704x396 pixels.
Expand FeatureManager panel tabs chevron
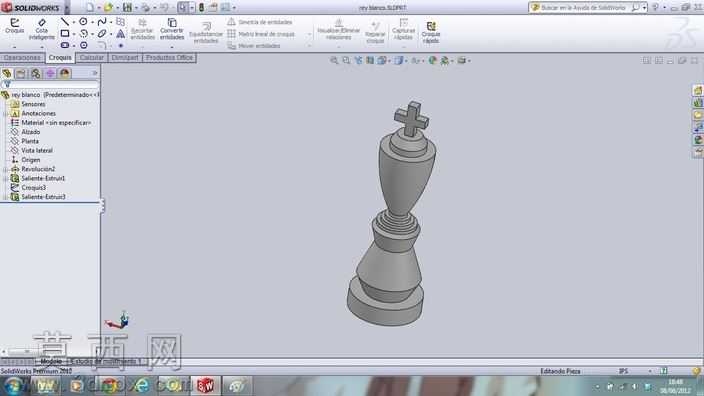click(95, 73)
